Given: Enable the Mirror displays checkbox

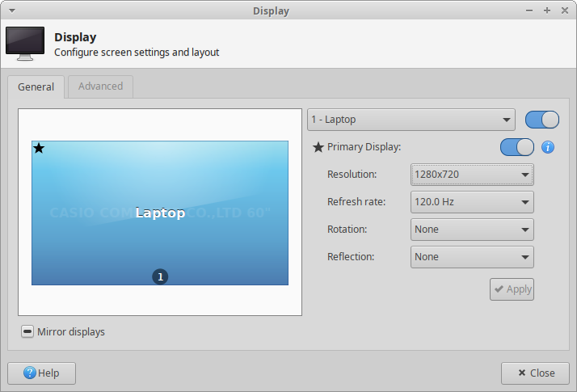Looking at the screenshot, I should point(27,331).
